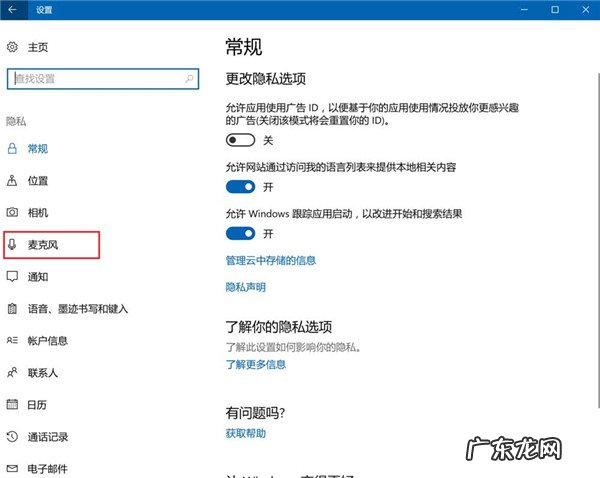This screenshot has width=600, height=478.
Task: Open 位置 privacy settings
Action: tap(38, 181)
